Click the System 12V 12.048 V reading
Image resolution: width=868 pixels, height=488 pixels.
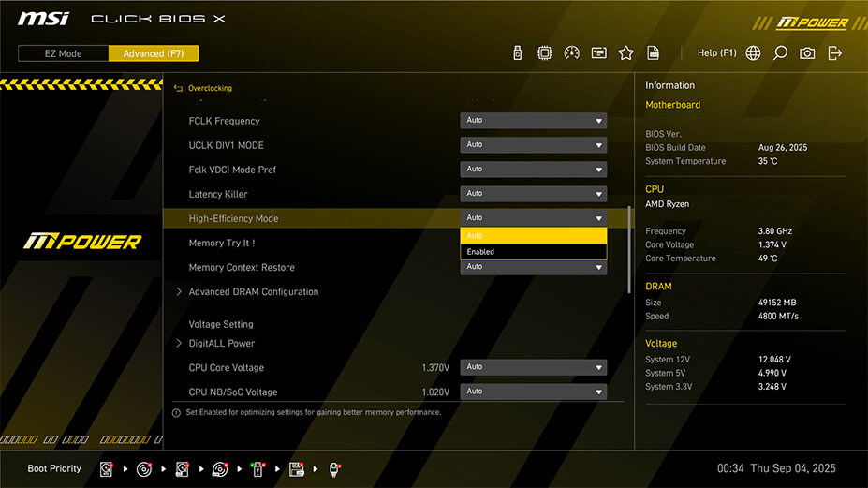pos(773,360)
